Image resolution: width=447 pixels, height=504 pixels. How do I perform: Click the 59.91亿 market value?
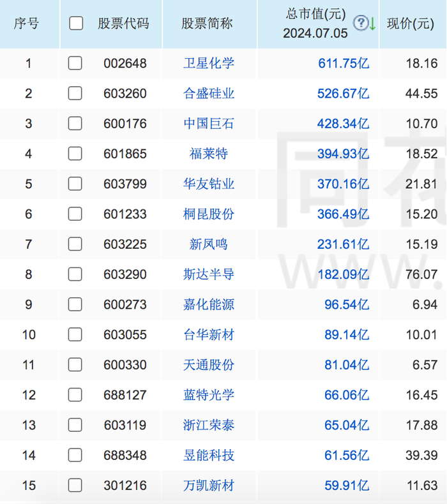pos(347,485)
